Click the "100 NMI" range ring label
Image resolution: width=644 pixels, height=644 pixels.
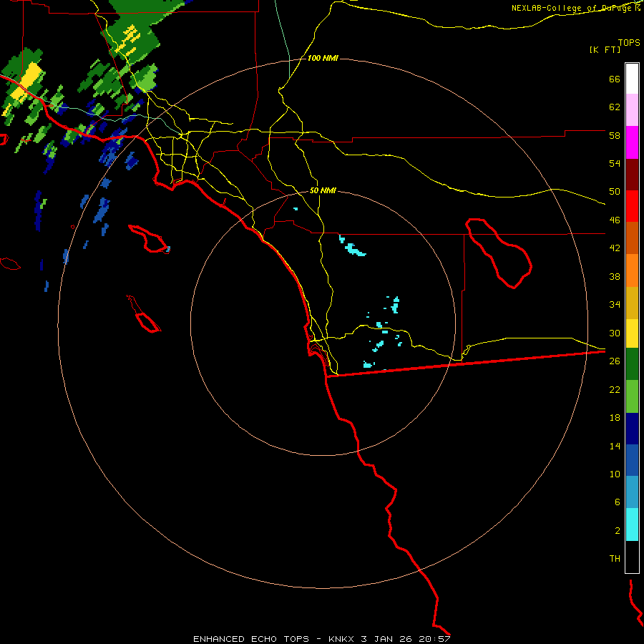pyautogui.click(x=323, y=59)
